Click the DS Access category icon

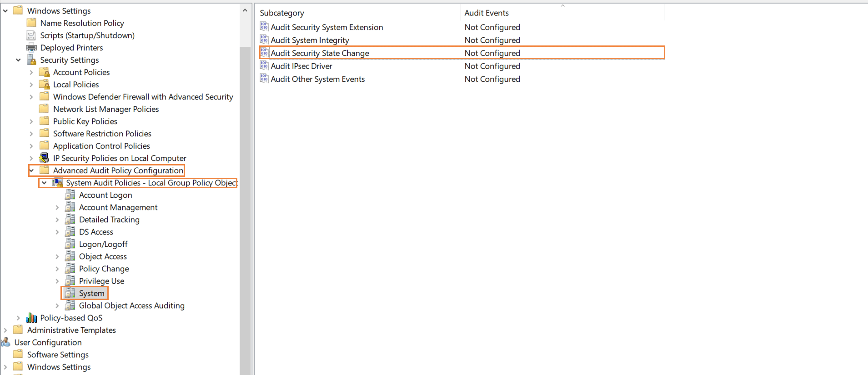coord(70,231)
